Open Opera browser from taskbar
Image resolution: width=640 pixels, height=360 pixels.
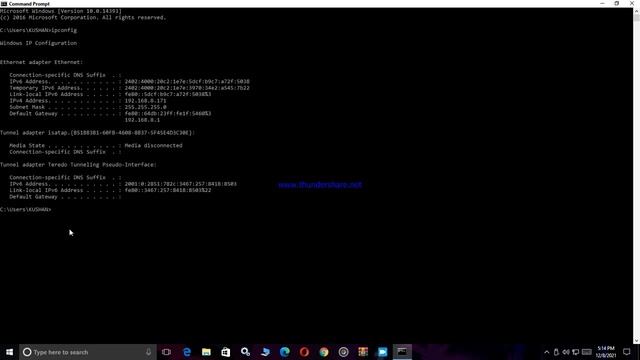(x=304, y=352)
